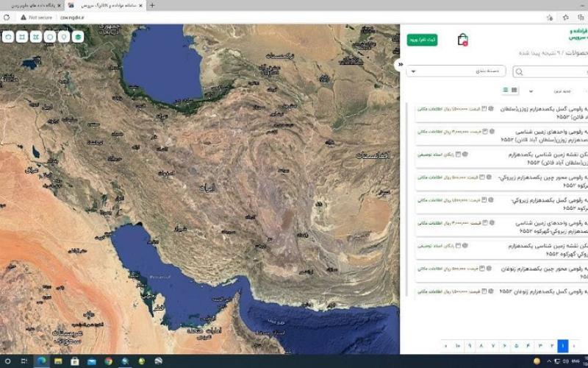Switch results to list view
Image resolution: width=588 pixels, height=368 pixels.
coord(505,90)
